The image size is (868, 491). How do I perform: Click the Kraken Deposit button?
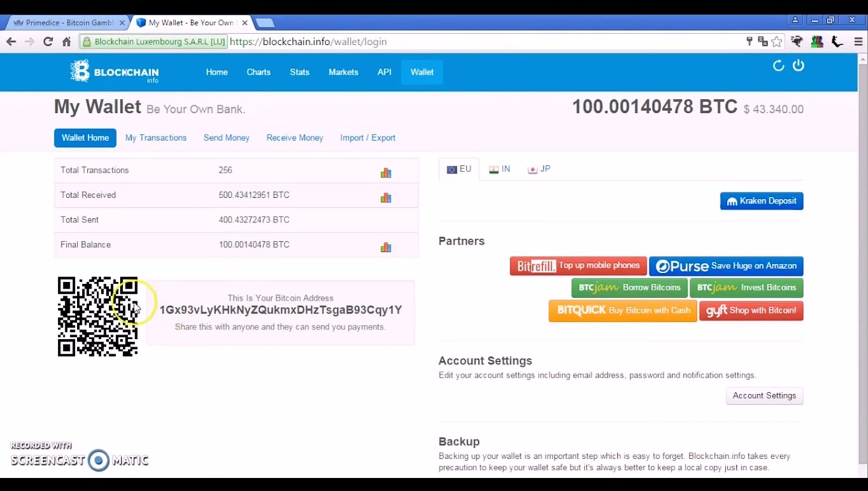tap(761, 201)
